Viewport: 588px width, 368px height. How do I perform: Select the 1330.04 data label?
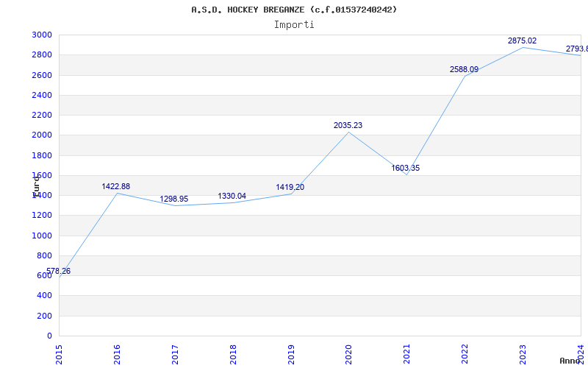coord(232,196)
